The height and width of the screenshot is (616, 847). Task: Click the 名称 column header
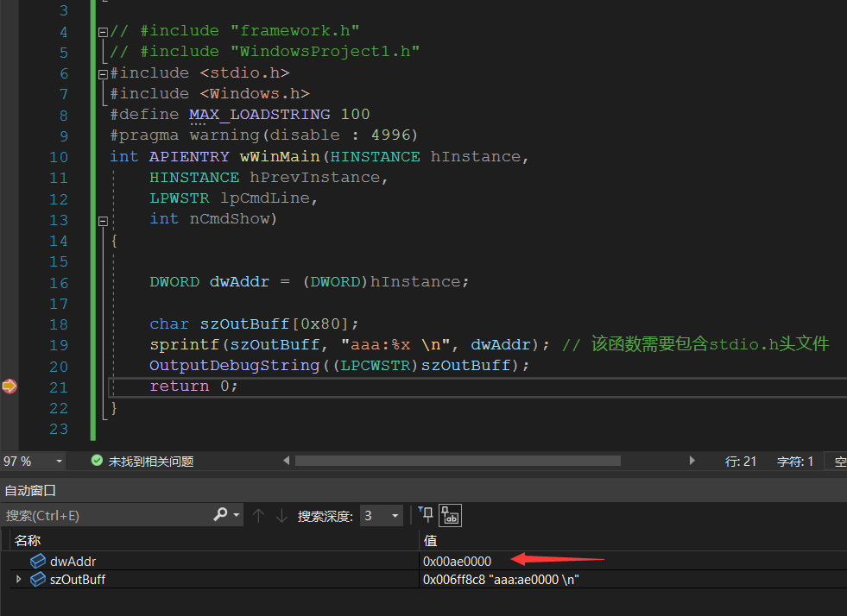(28, 540)
